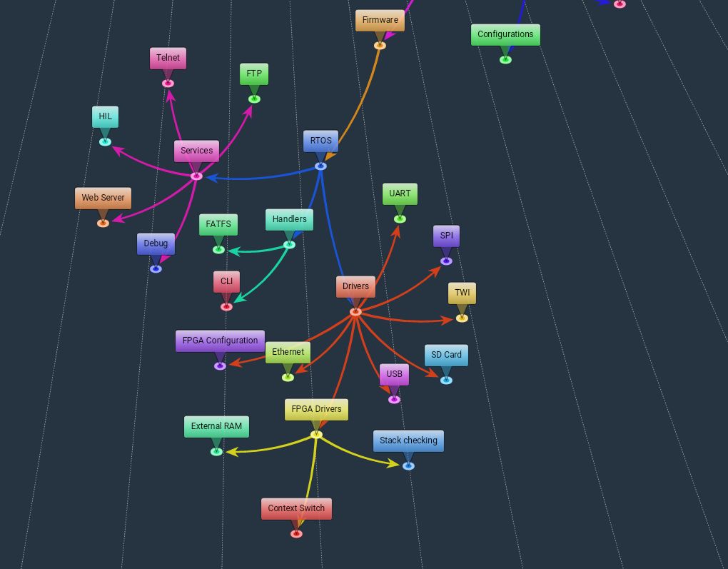Click the Firmware node

point(380,20)
